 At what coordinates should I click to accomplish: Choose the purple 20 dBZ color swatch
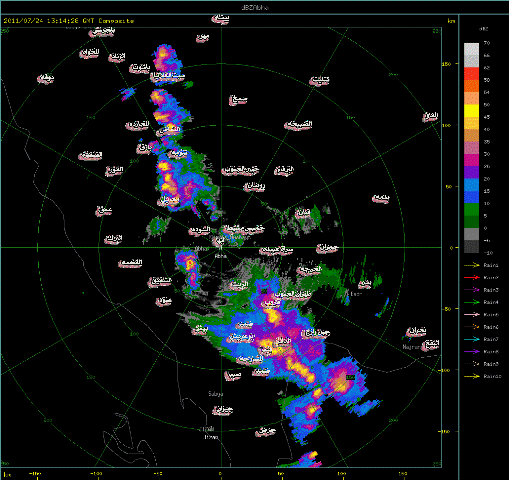[471, 173]
